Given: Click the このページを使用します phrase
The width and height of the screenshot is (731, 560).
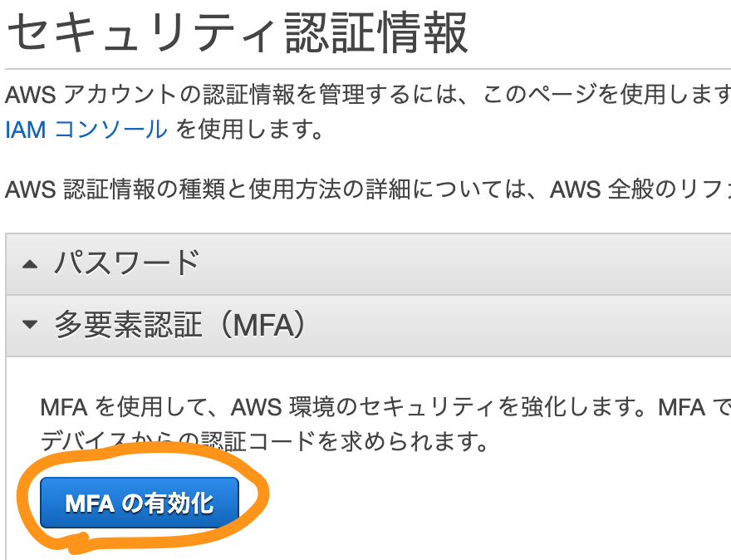Looking at the screenshot, I should click(x=606, y=94).
